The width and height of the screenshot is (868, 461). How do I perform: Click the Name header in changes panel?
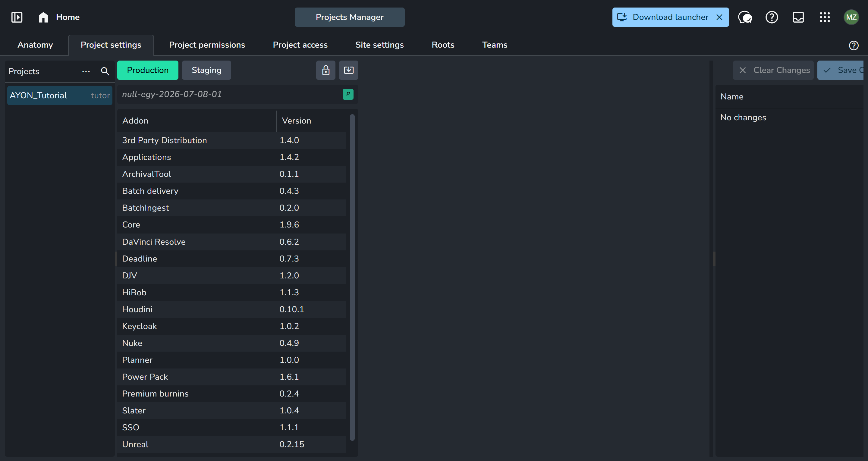point(732,97)
